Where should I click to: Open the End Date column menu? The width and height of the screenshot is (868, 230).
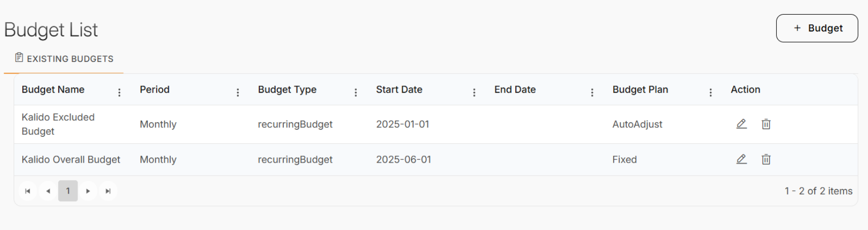point(592,92)
